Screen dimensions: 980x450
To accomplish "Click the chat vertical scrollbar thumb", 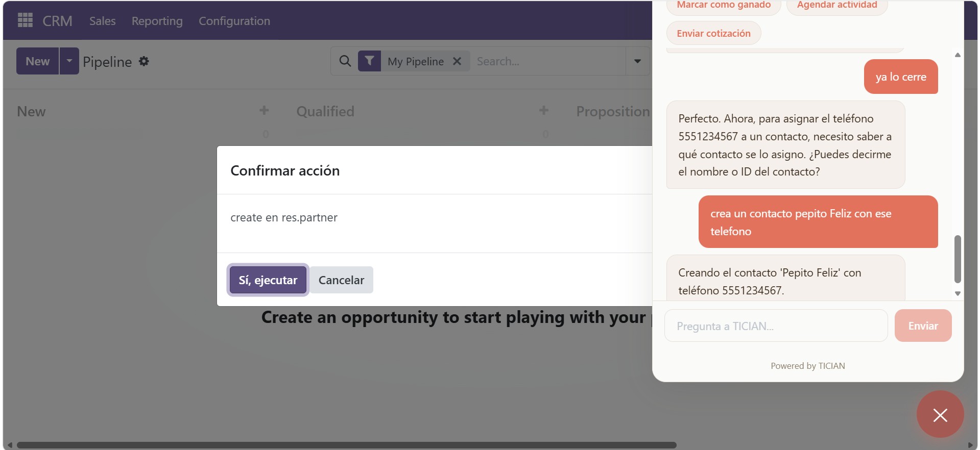I will point(958,259).
